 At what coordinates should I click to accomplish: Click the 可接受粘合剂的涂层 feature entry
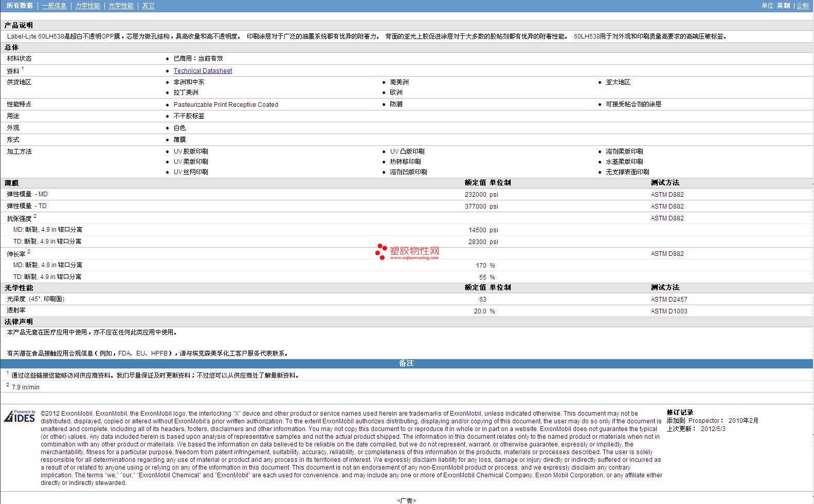pyautogui.click(x=634, y=104)
